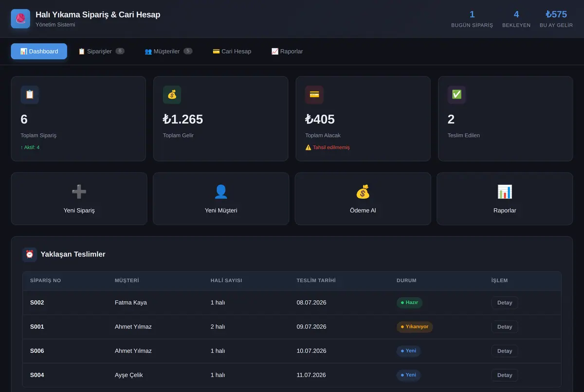Select the Raporlar tab
The image size is (584, 392).
287,51
